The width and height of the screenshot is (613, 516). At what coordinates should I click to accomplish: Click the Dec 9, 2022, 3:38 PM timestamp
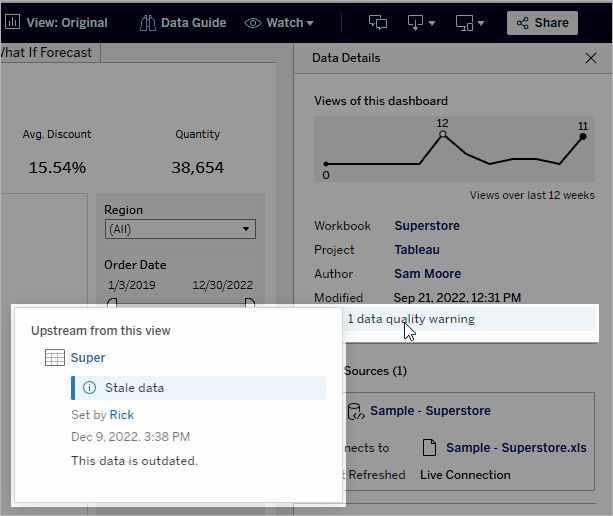click(131, 437)
